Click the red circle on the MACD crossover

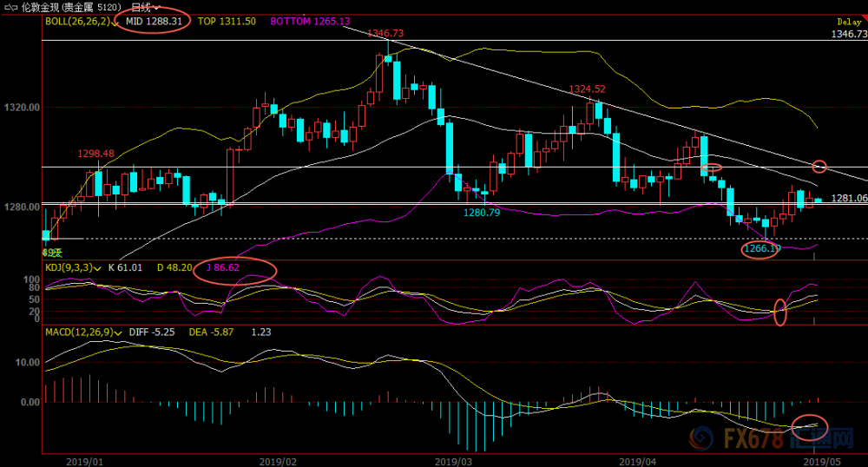coord(809,426)
